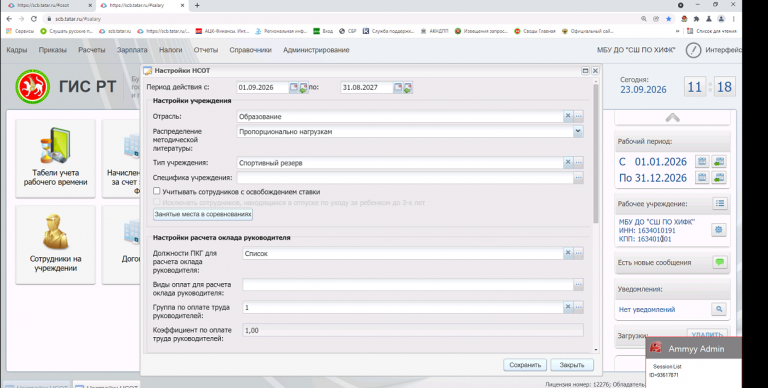Open lookup for Должности ПКГ field
768x388 pixels.
(578, 253)
